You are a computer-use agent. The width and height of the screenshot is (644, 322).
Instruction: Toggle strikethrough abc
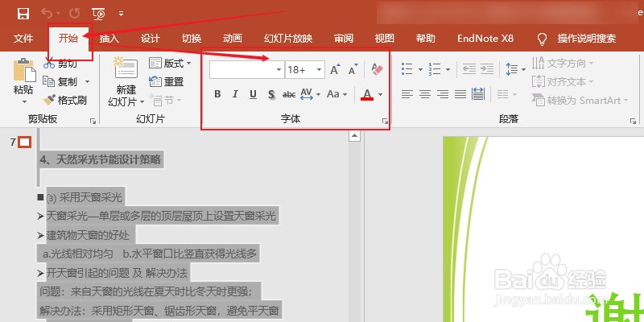[289, 94]
